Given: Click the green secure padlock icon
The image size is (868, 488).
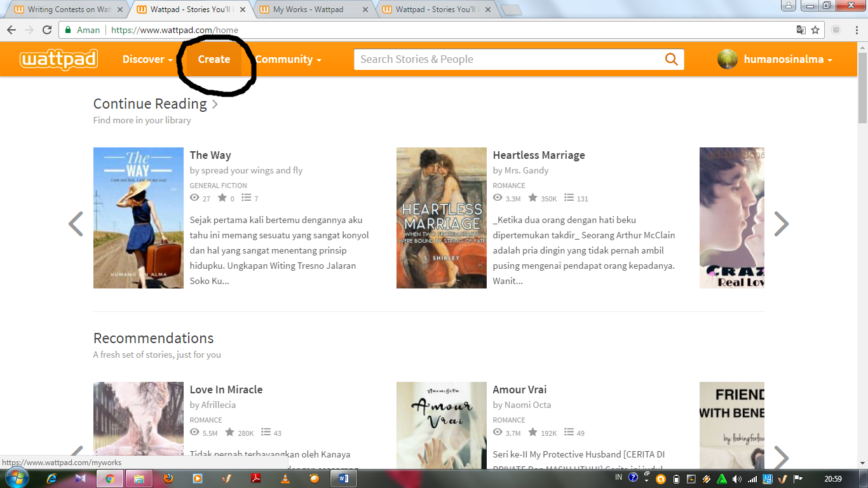Looking at the screenshot, I should point(68,30).
